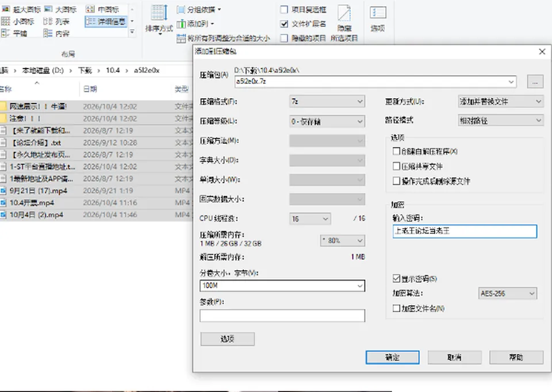552x392 pixels.
Task: Open the 排序方式 sort menu
Action: [x=159, y=20]
